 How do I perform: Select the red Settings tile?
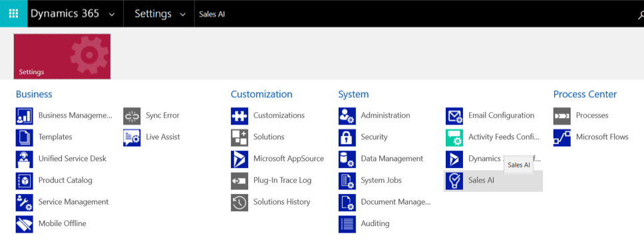pyautogui.click(x=62, y=57)
